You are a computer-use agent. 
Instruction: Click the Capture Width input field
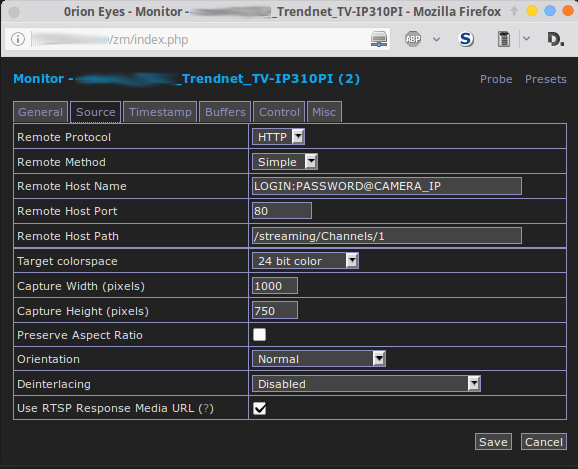pos(275,286)
